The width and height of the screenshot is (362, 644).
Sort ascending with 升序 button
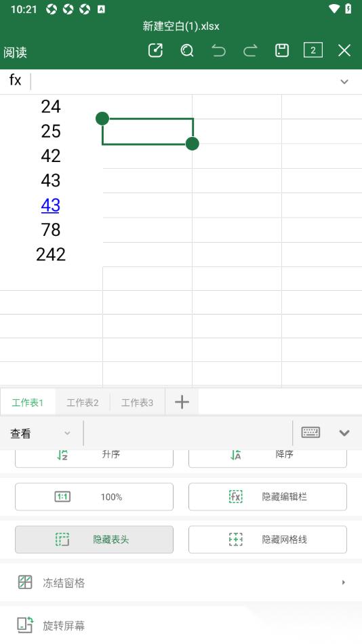coord(94,458)
